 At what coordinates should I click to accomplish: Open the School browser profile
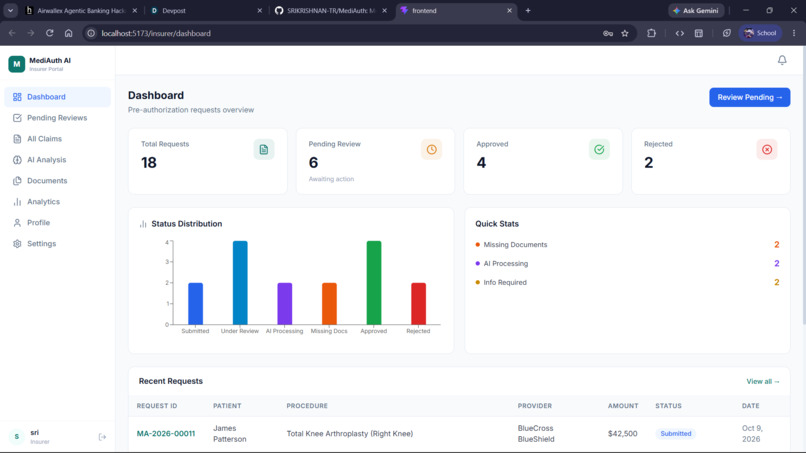[x=760, y=33]
